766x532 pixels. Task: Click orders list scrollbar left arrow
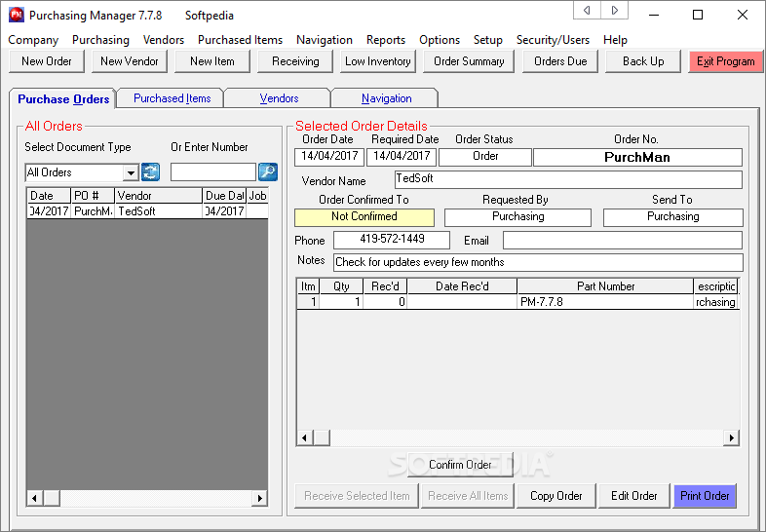[x=34, y=498]
